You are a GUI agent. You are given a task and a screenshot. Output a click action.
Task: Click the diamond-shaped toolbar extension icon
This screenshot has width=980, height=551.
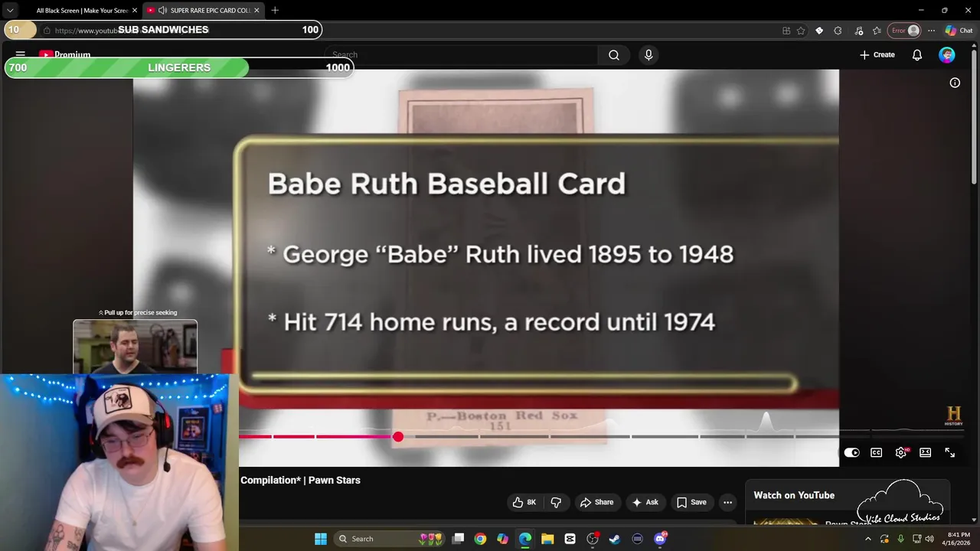(819, 31)
